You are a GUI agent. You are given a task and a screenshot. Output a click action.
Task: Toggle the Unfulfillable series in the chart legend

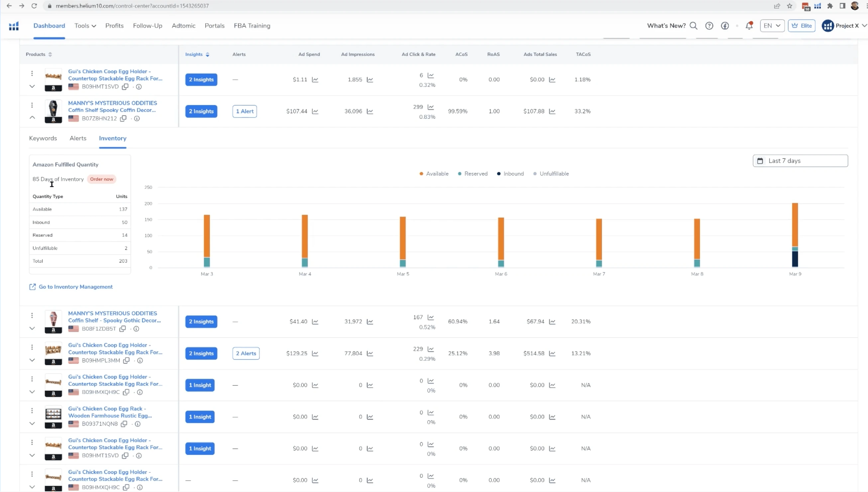(551, 173)
